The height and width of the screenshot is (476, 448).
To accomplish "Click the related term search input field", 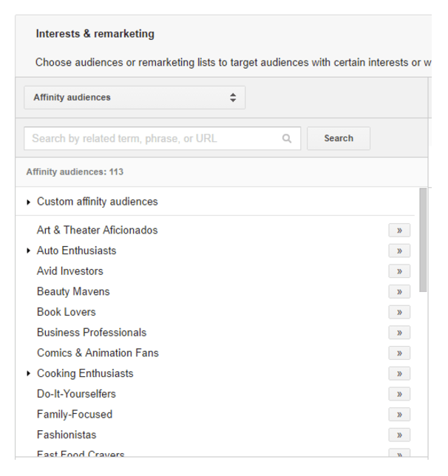I will pos(152,138).
